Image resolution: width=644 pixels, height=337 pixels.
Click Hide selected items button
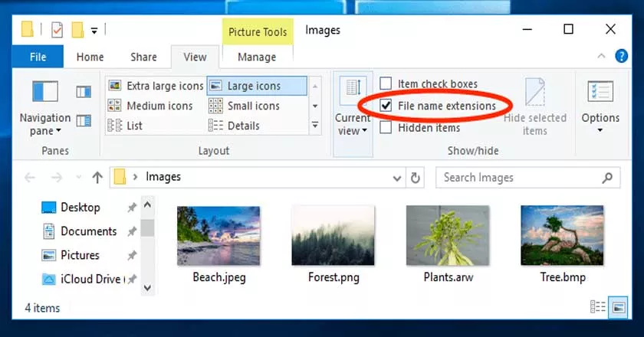tap(535, 106)
